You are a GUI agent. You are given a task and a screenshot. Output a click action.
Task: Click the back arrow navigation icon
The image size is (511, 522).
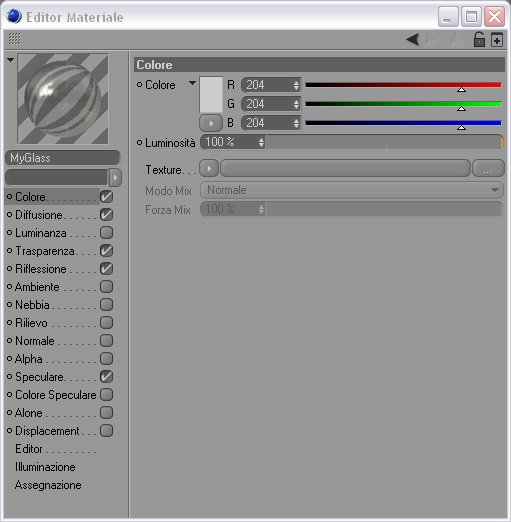point(413,40)
